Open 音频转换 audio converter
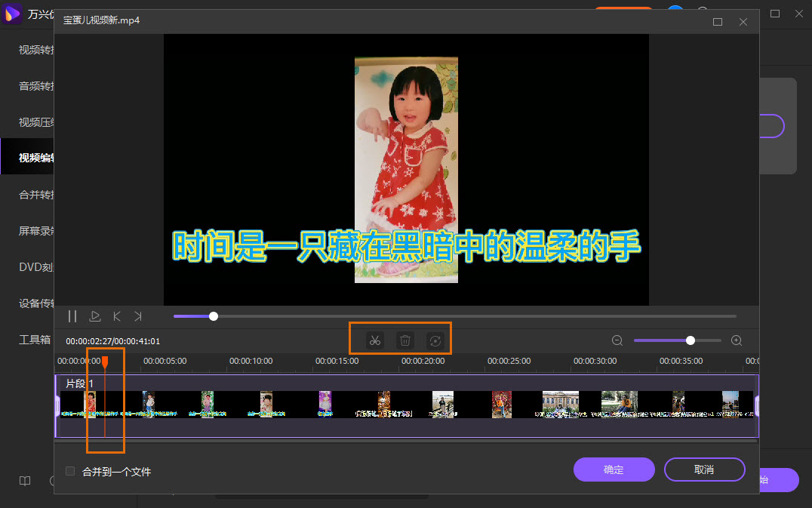 [33, 85]
